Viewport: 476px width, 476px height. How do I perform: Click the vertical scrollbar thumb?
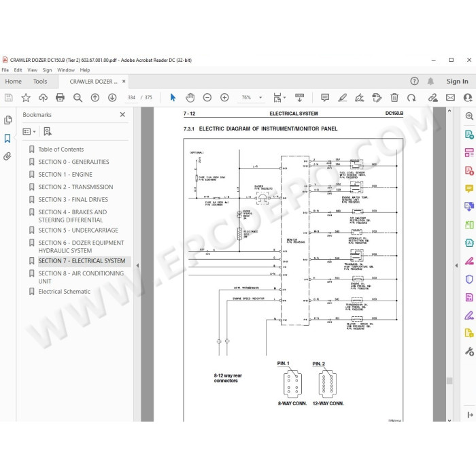tap(449, 381)
